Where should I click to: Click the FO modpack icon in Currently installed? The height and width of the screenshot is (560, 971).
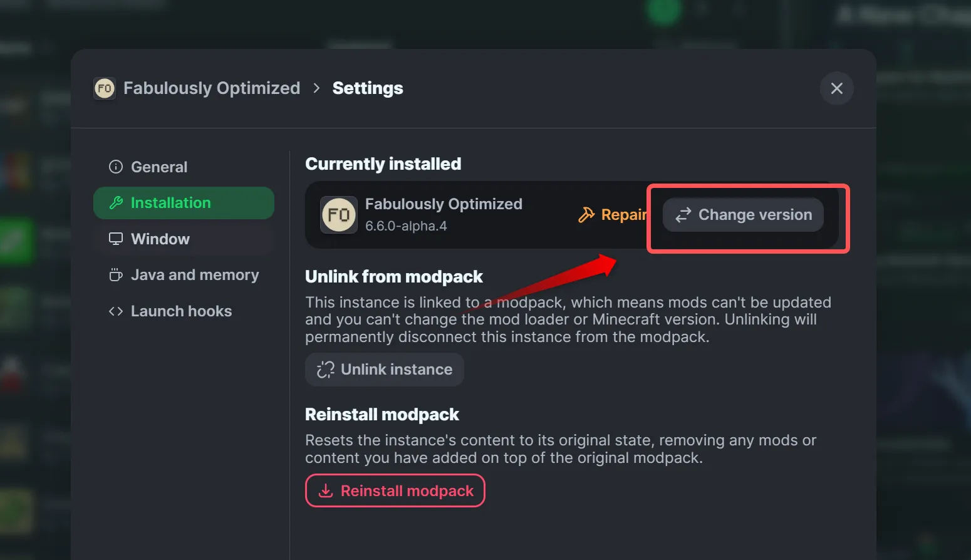(x=339, y=215)
